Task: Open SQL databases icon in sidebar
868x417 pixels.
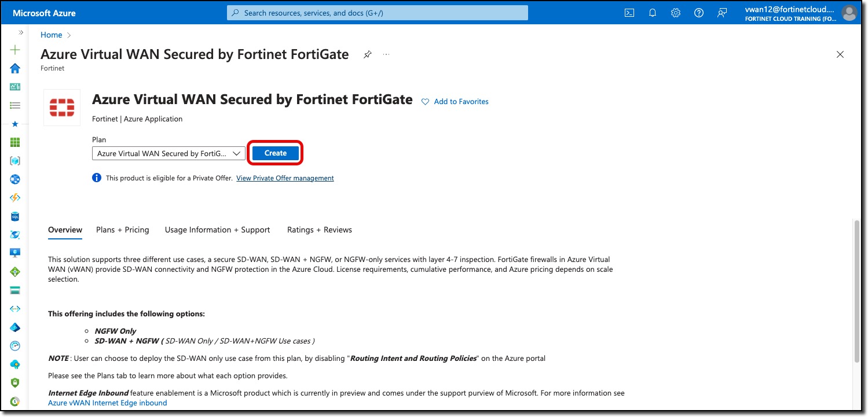Action: tap(15, 216)
